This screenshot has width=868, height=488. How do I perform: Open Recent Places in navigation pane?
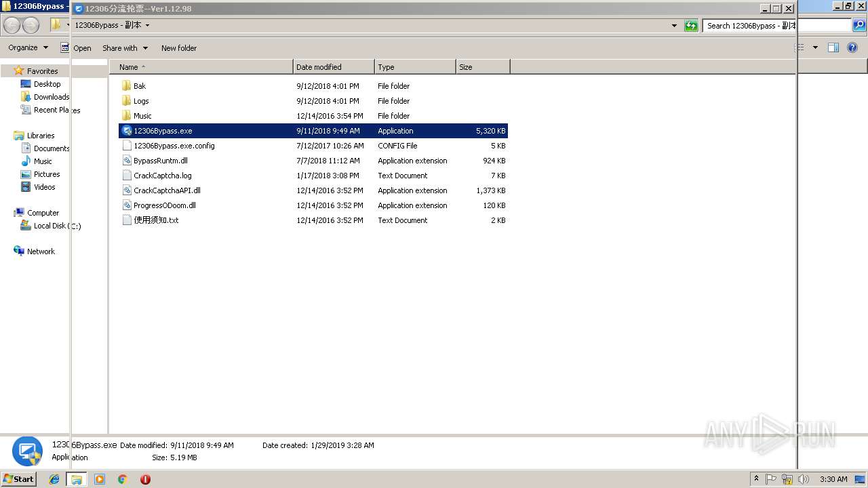pos(57,110)
